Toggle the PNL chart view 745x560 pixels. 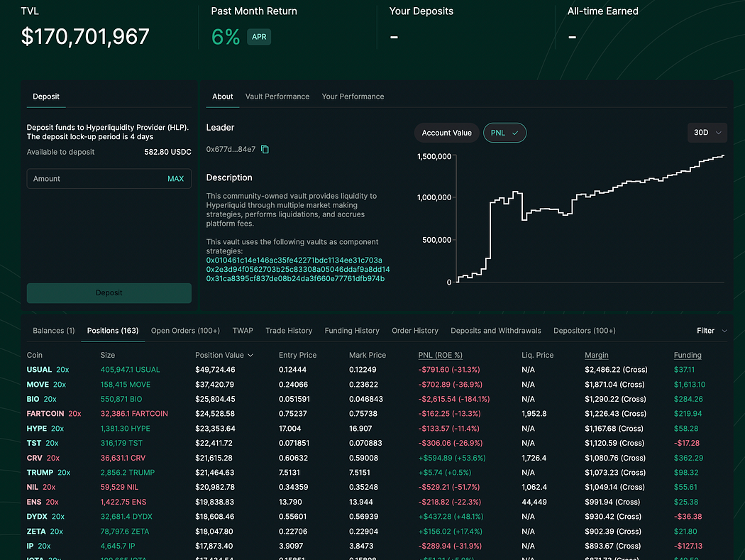click(504, 133)
